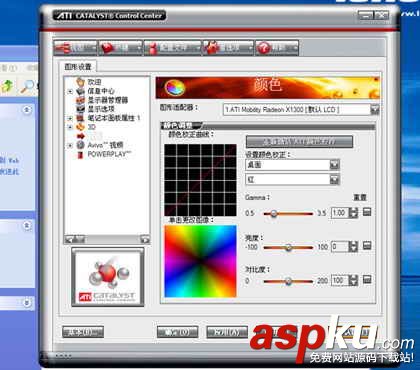The image size is (420, 370).
Task: Expand the 笔记本面板属性 tree node
Action: tap(70, 118)
